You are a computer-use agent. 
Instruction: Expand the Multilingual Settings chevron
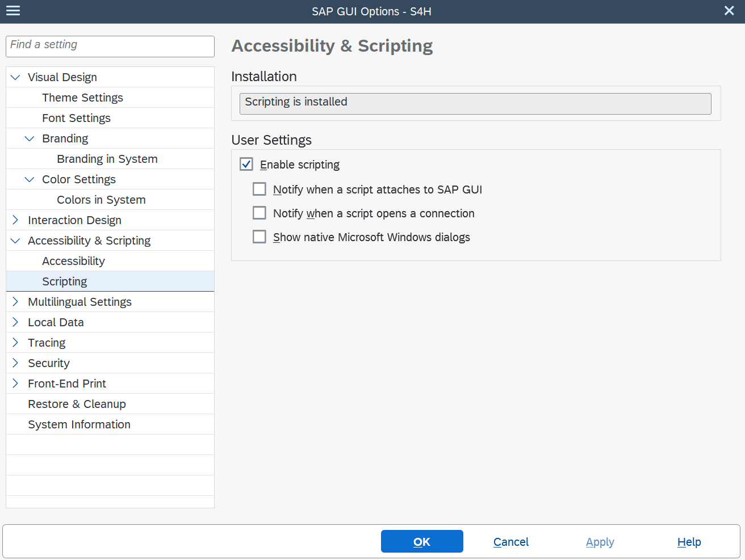[15, 302]
